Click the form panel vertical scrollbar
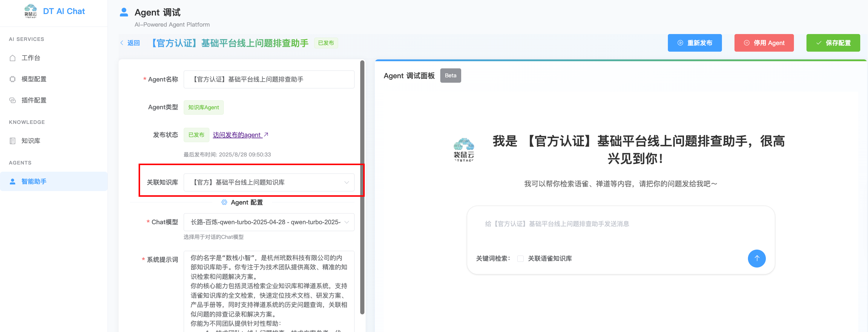This screenshot has width=868, height=332. coord(362,187)
